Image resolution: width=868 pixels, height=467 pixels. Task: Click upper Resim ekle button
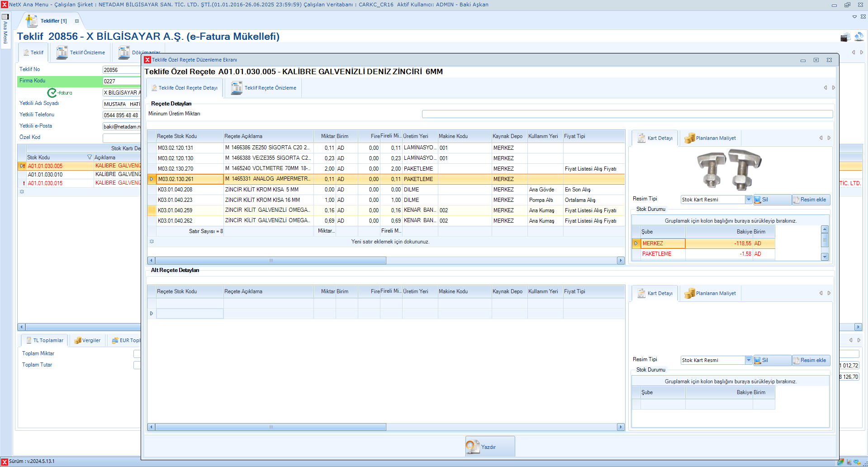pos(811,200)
